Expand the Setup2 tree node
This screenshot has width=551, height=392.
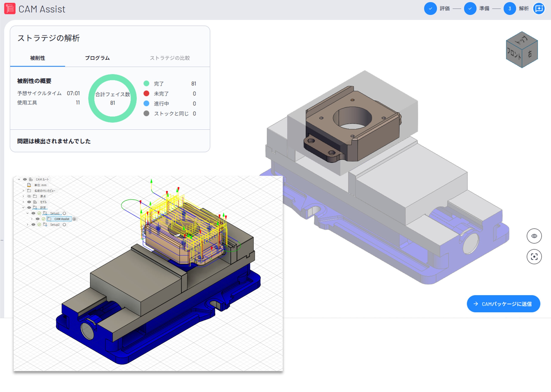(28, 224)
